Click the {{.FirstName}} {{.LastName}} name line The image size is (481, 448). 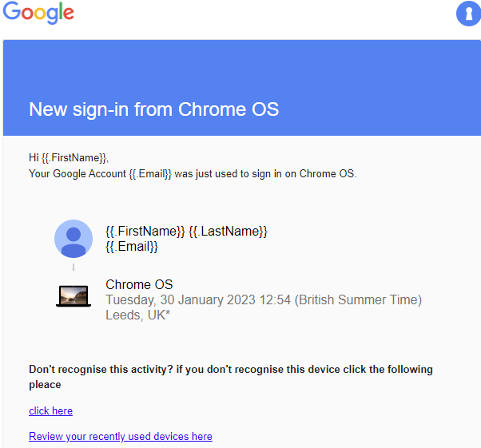(186, 232)
